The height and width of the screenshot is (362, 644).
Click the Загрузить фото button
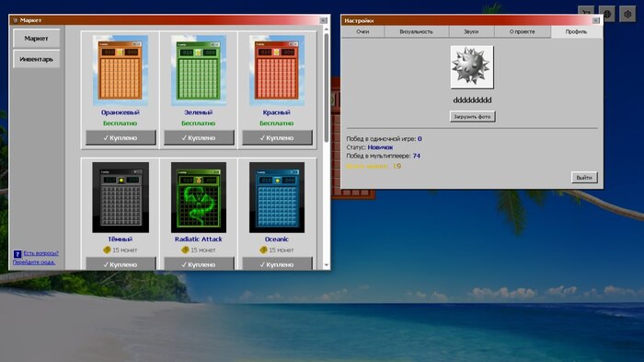[472, 117]
